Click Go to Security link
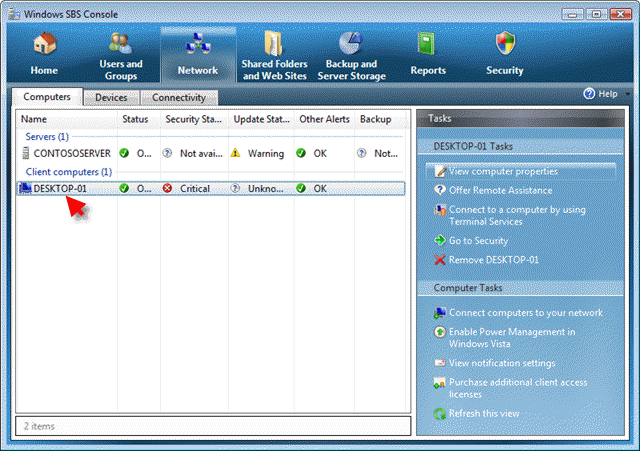The height and width of the screenshot is (451, 640). coord(478,241)
